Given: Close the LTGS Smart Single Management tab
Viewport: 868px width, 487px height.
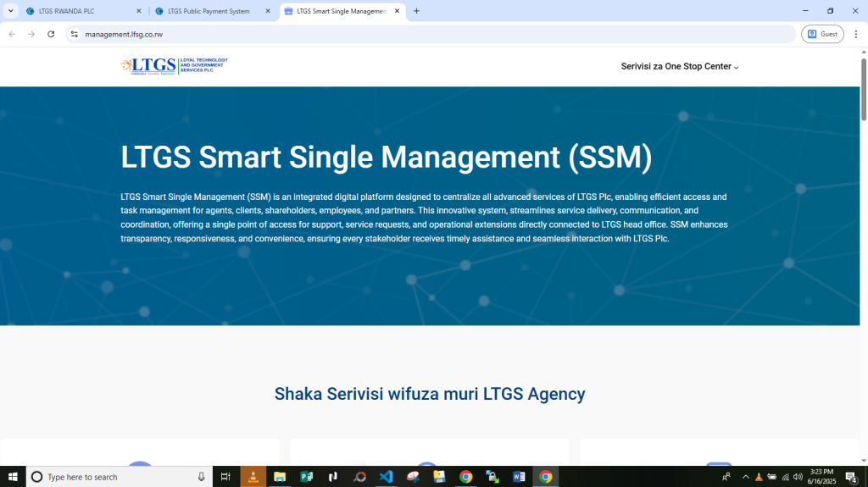Looking at the screenshot, I should tap(397, 11).
